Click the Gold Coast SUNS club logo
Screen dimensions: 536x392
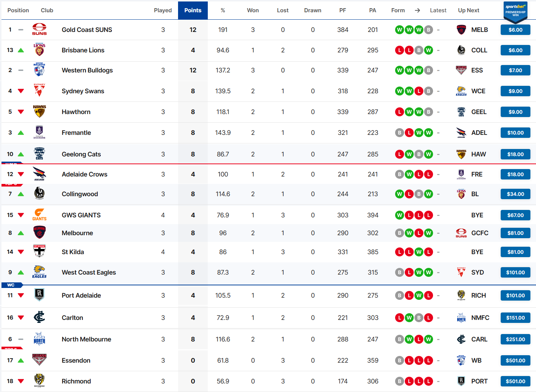click(x=39, y=29)
